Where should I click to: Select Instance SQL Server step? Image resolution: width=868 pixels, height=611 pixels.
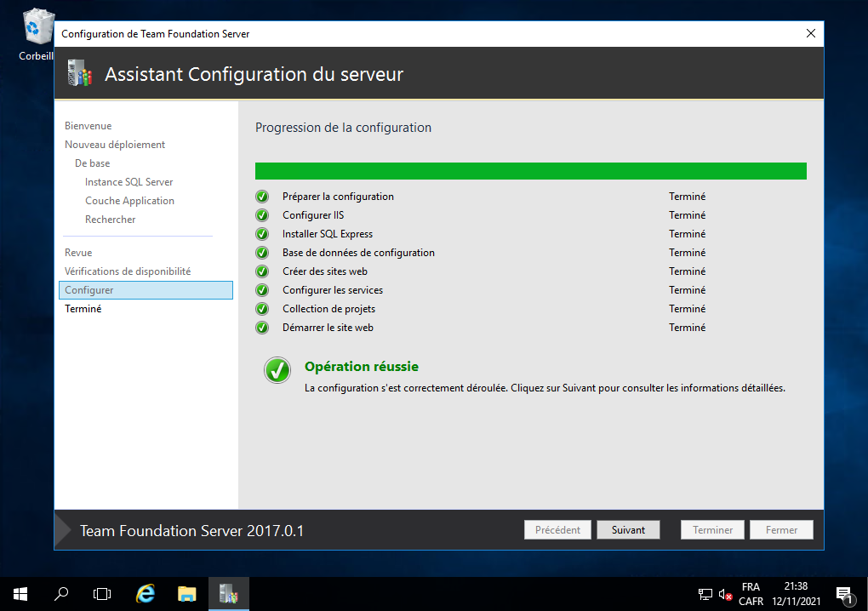pyautogui.click(x=129, y=182)
